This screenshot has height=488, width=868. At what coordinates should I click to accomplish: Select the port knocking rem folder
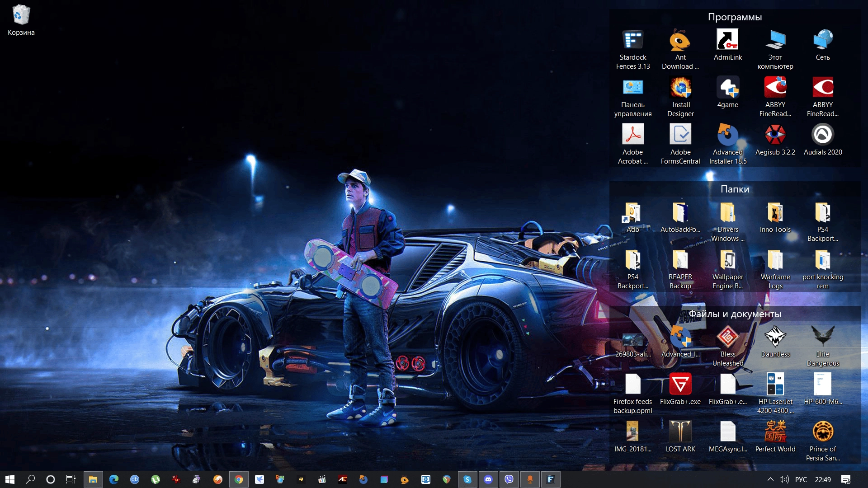tap(823, 269)
